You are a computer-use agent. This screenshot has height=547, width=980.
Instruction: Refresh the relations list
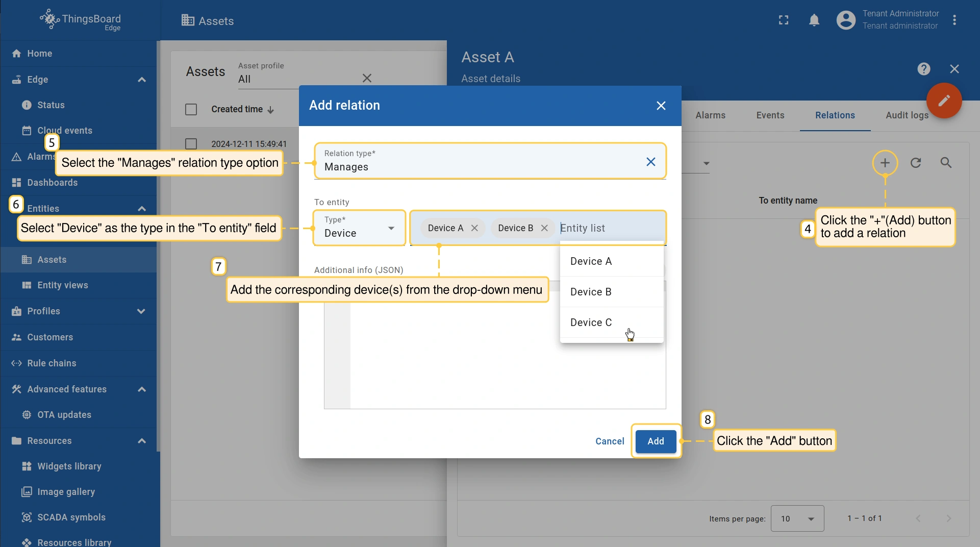coord(916,163)
